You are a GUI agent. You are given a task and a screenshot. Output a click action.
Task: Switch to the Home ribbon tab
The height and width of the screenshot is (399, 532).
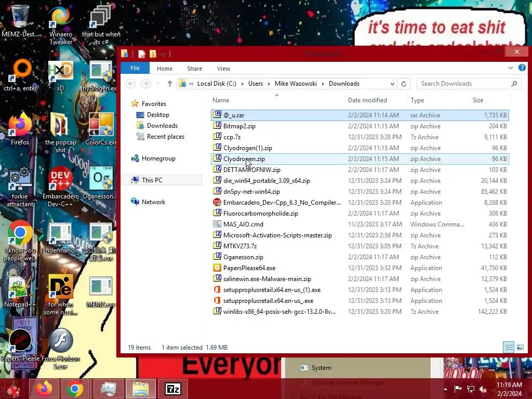[165, 69]
